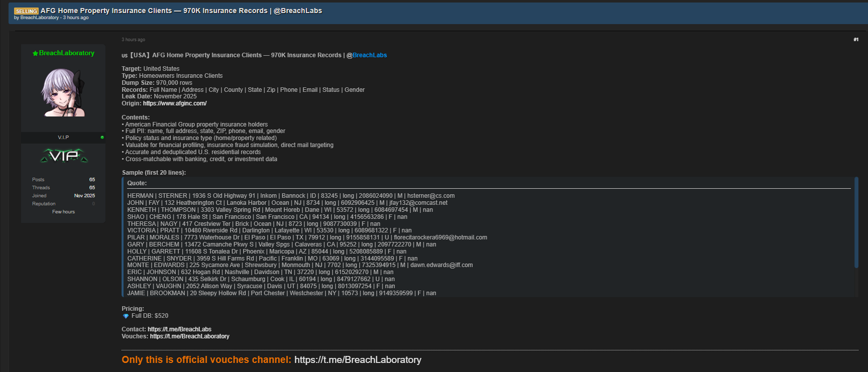Click the green online status dot
Image resolution: width=868 pixels, height=372 pixels.
coord(102,137)
